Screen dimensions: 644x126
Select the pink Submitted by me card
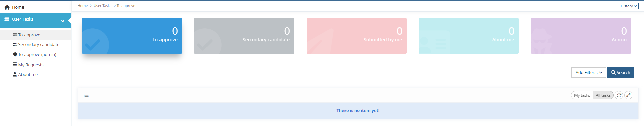356,36
